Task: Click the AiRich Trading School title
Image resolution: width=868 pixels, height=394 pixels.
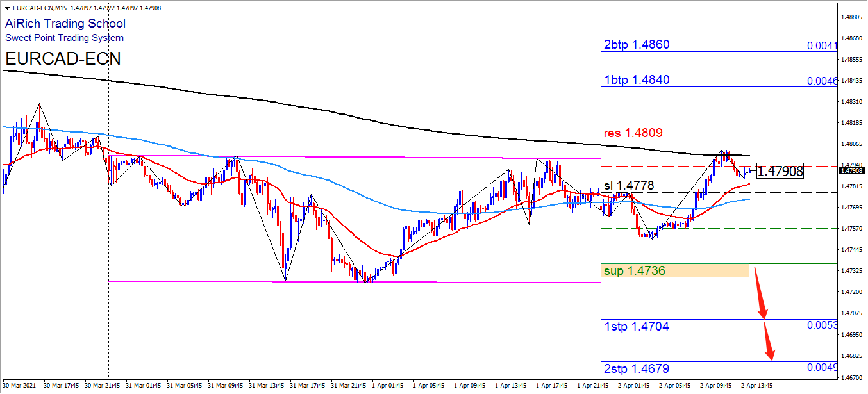Action: pos(65,24)
